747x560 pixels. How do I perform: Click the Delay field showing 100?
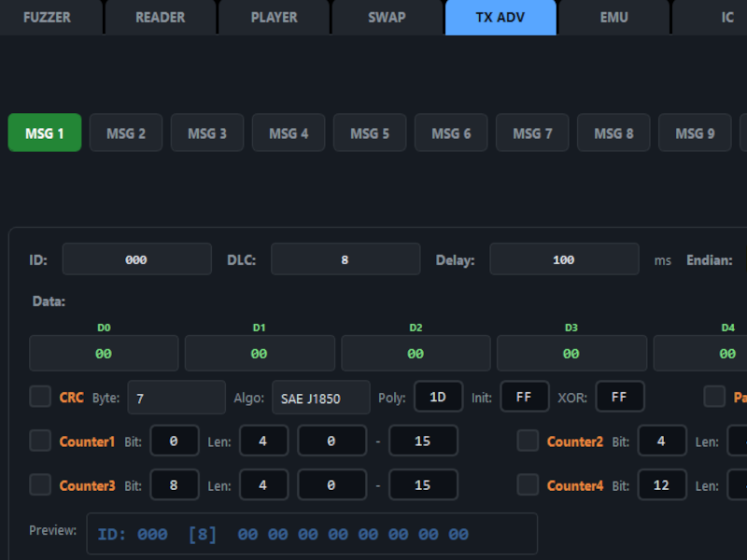(564, 259)
